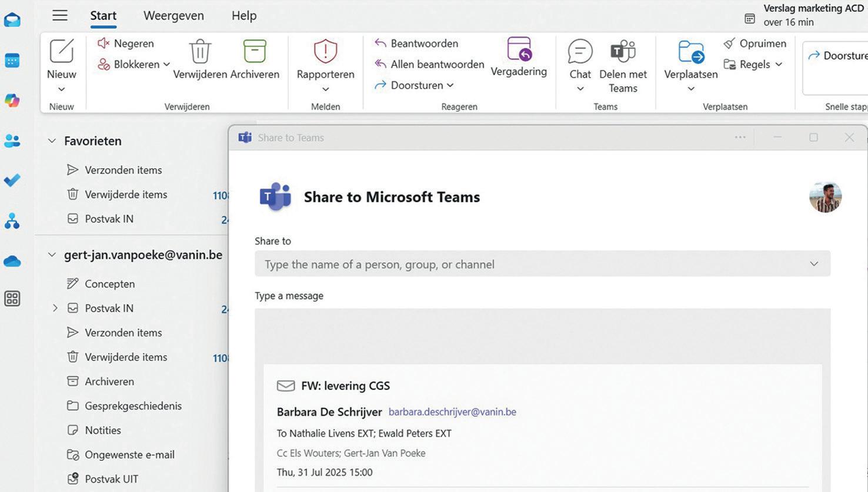The image size is (868, 492).
Task: Open the Regels dropdown arrow
Action: pyautogui.click(x=779, y=65)
